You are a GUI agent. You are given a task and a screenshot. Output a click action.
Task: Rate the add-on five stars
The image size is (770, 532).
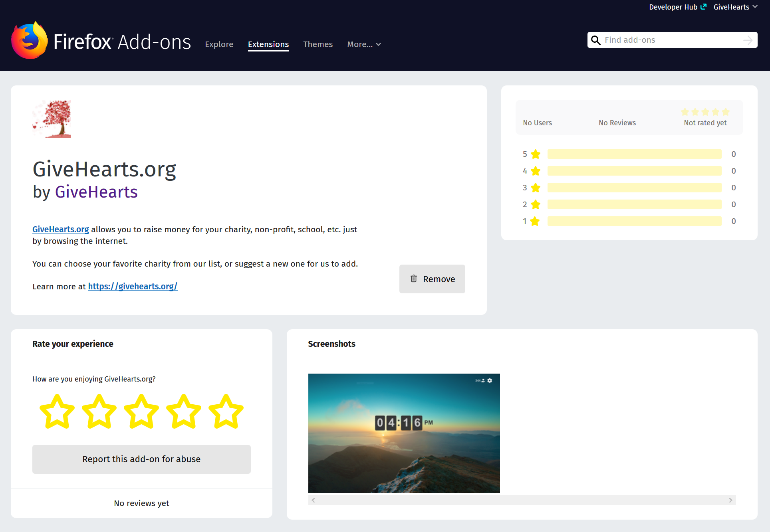tap(226, 411)
